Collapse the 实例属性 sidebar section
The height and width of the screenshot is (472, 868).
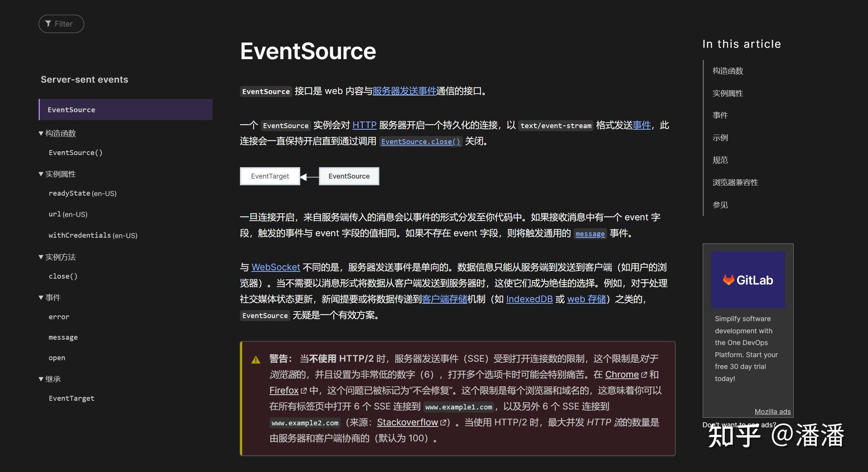coord(41,174)
